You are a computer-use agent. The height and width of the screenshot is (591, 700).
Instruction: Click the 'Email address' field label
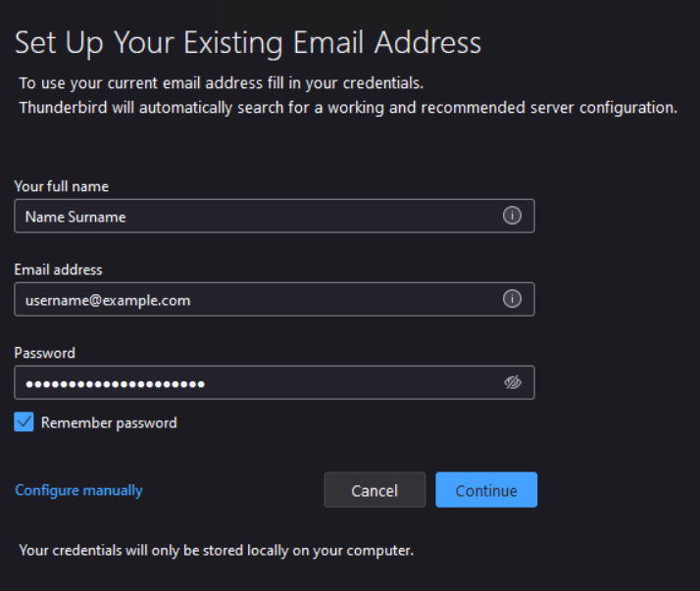58,270
